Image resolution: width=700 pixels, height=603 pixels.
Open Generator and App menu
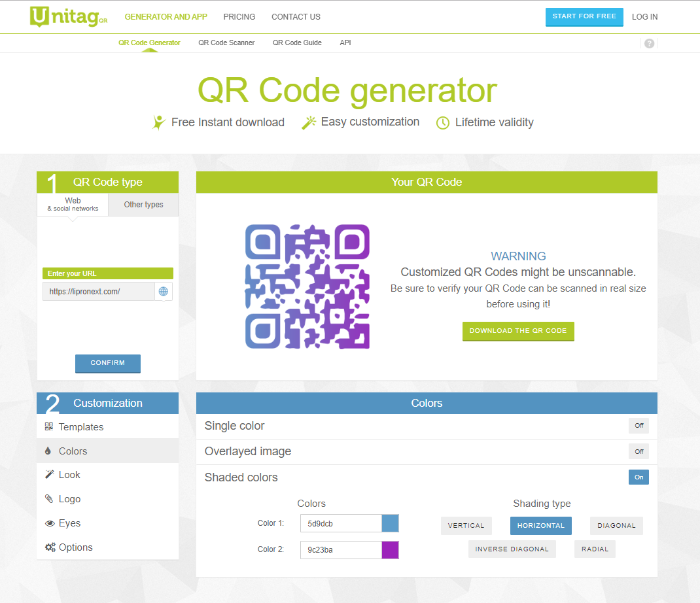(166, 17)
